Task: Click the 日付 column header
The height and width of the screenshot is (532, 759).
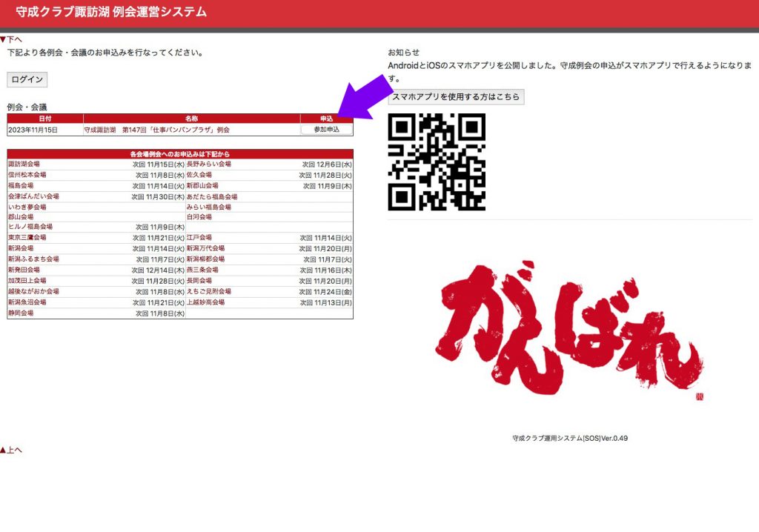Action: 45,119
